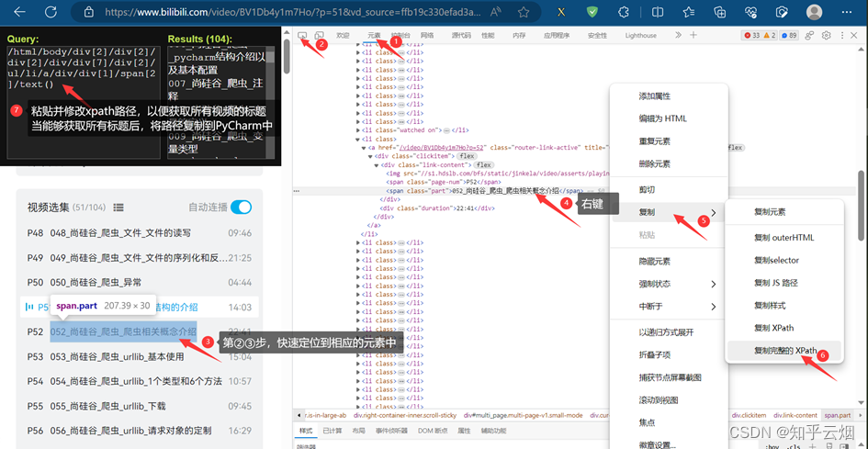Open the 安全性 tab

click(597, 35)
